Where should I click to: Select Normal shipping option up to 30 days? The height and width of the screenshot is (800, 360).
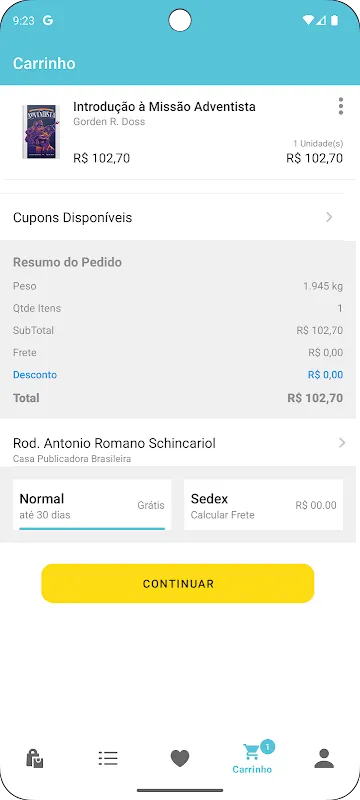tap(92, 505)
